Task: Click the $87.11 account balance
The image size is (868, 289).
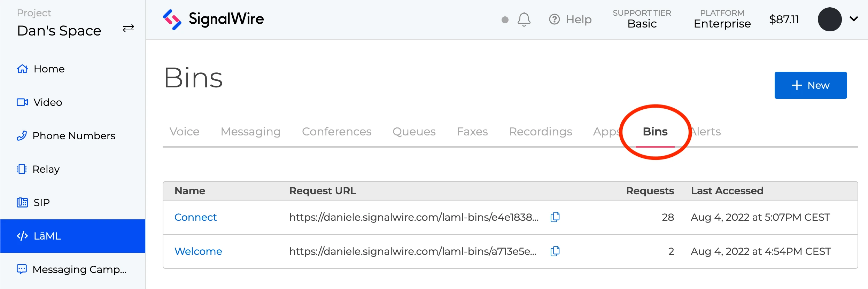Action: (x=784, y=19)
